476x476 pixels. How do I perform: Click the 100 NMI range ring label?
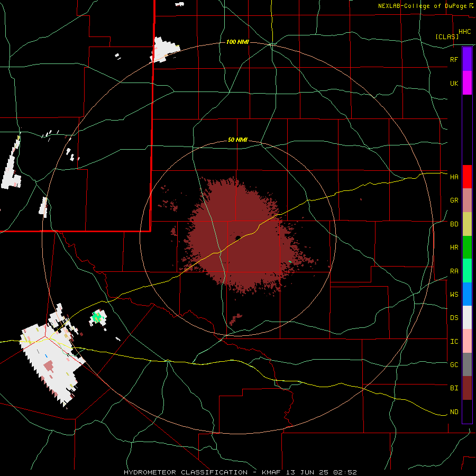(x=237, y=42)
